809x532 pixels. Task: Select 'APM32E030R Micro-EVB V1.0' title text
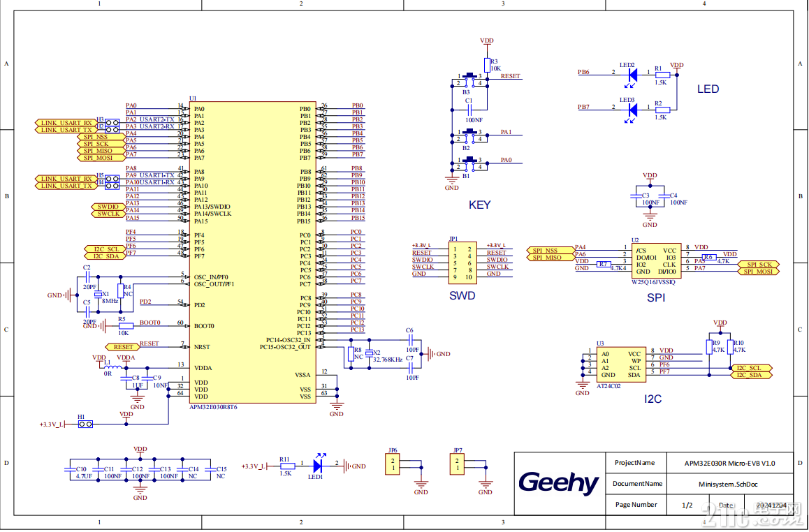(x=729, y=464)
